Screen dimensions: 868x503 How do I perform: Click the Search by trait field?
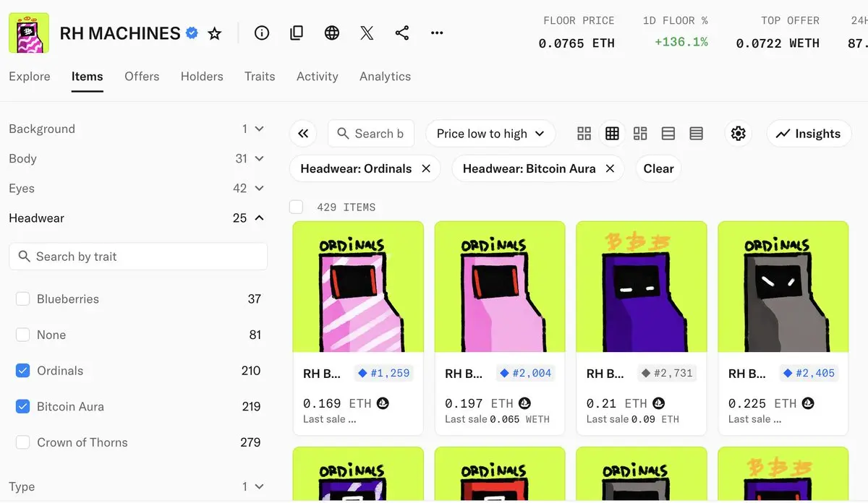[x=138, y=257]
